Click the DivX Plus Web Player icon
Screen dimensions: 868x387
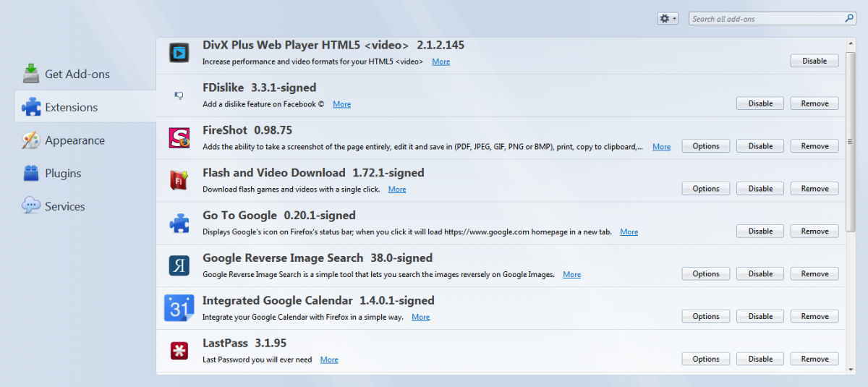179,52
